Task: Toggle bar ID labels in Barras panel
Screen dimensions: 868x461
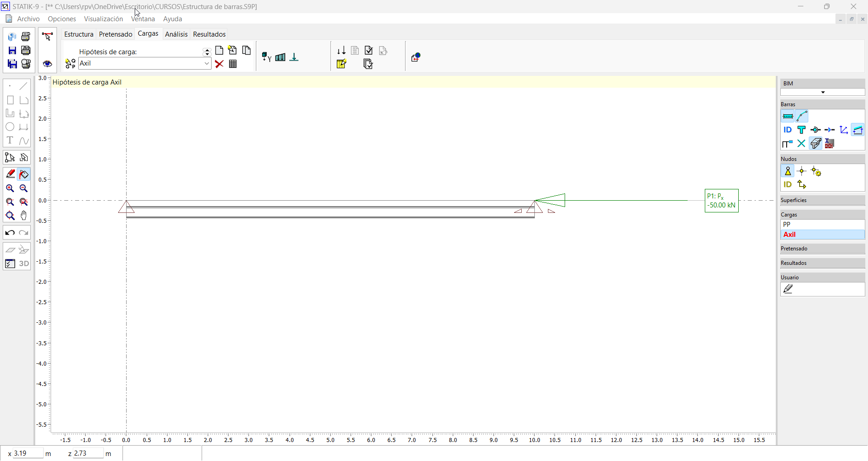Action: point(788,130)
